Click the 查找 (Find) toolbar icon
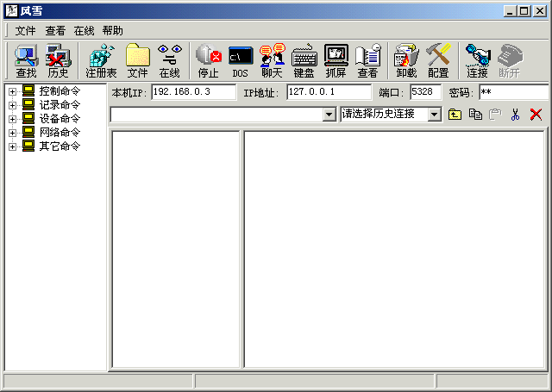The width and height of the screenshot is (552, 392). [x=26, y=61]
